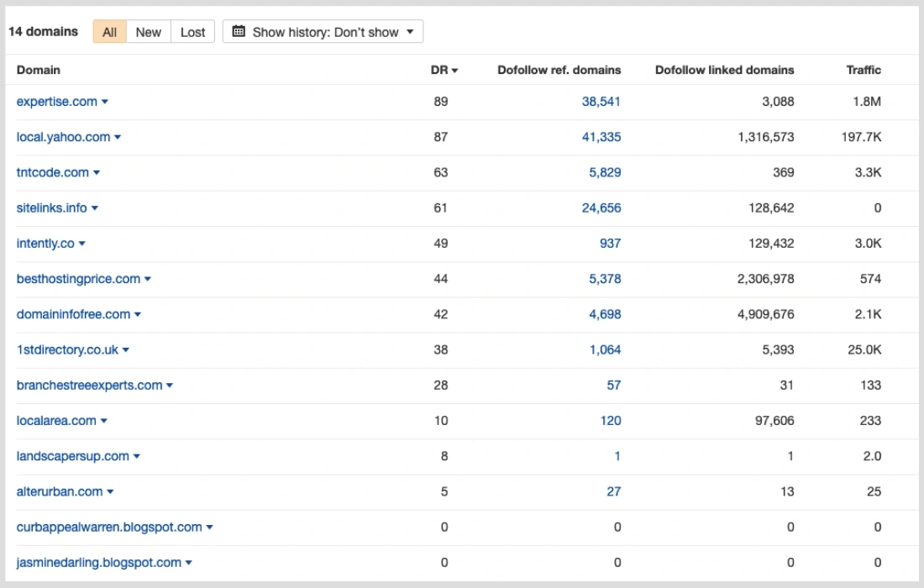Switch to the New domains tab

coord(149,32)
